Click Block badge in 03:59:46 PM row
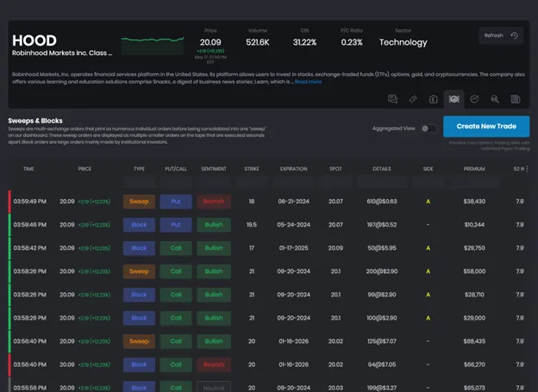The width and height of the screenshot is (538, 392). point(139,225)
